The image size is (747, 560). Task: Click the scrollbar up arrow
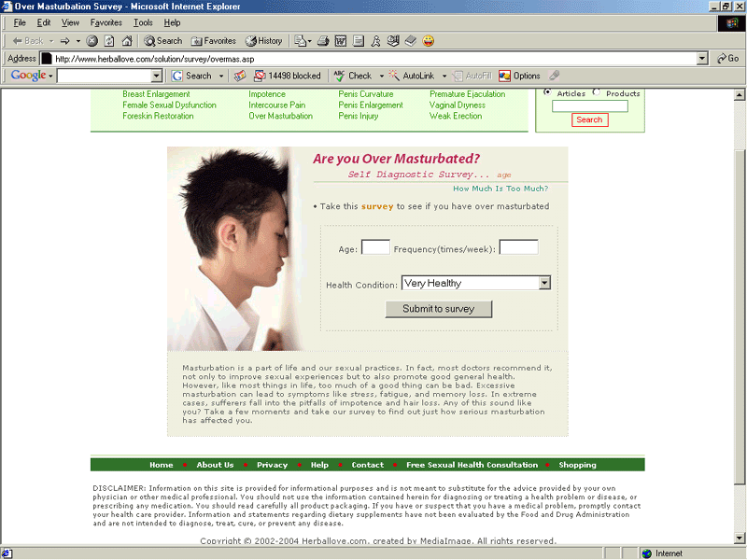[x=740, y=95]
